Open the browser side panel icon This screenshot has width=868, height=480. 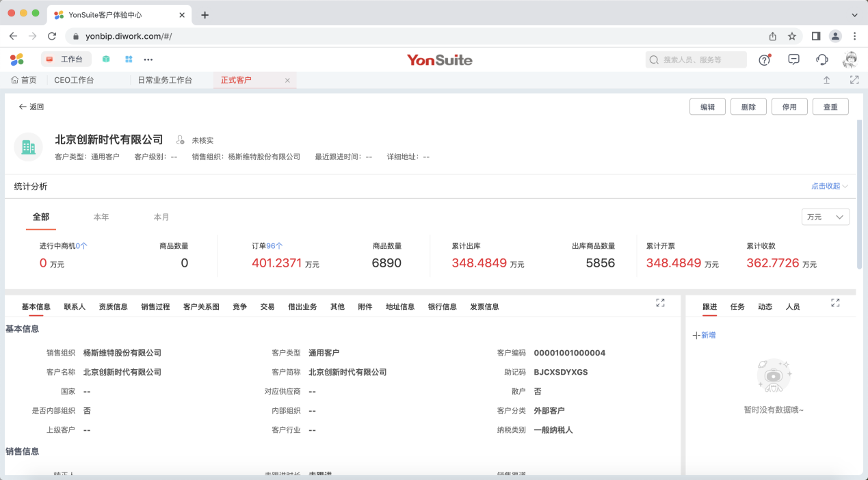[816, 36]
